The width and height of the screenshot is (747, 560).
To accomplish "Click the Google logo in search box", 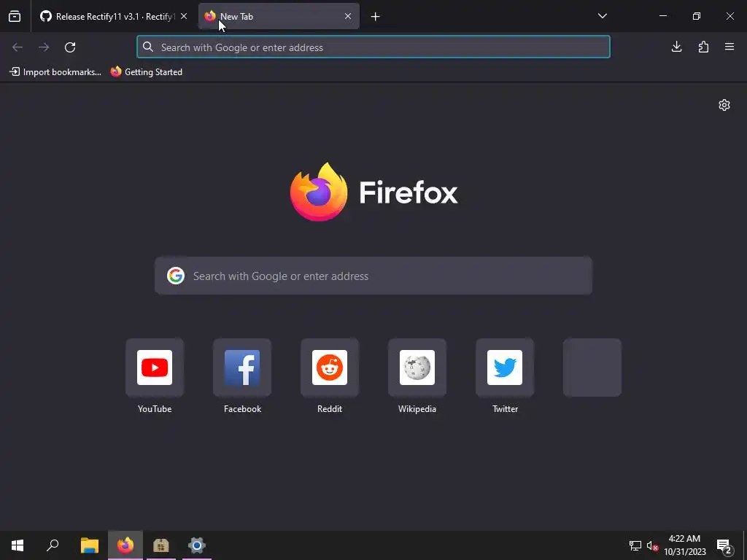I will pyautogui.click(x=176, y=276).
